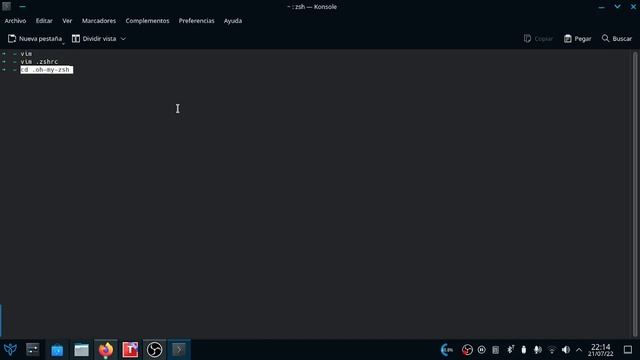Image resolution: width=640 pixels, height=360 pixels.
Task: Click the blue percentage indicator in system tray
Action: click(x=447, y=350)
